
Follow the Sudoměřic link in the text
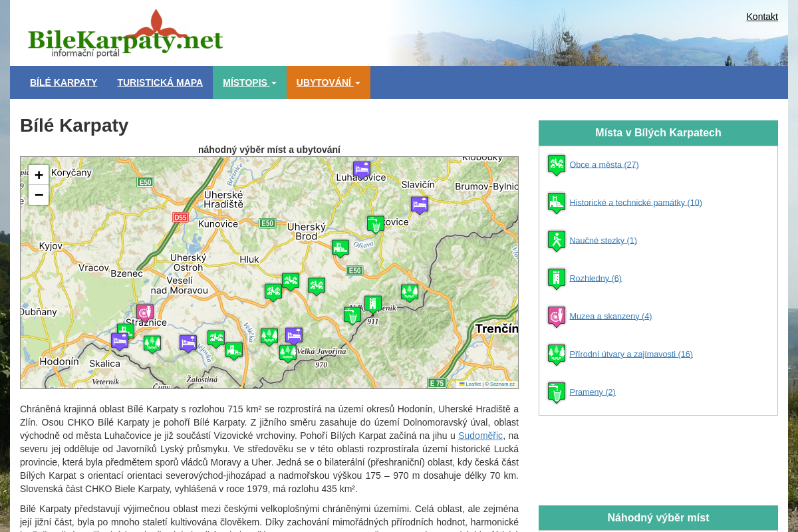tap(480, 436)
